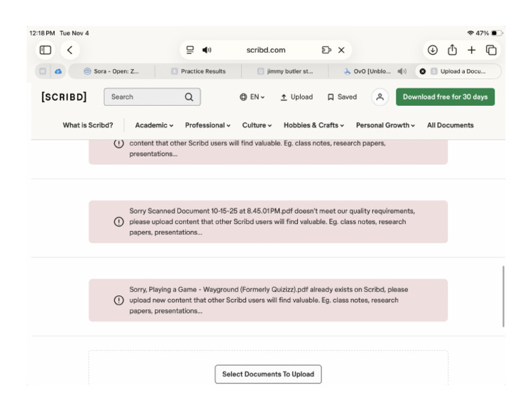Open the pinned W tab
The image size is (532, 411).
coord(43,71)
